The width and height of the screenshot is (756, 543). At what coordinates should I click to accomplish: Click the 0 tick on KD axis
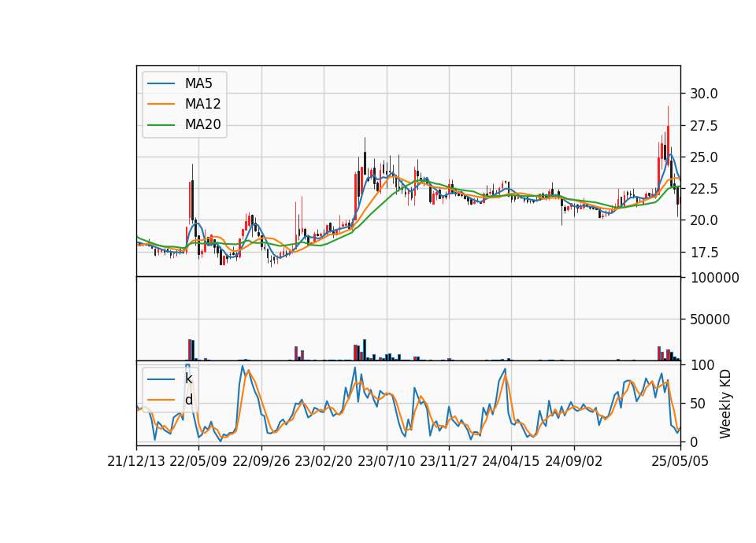coord(694,441)
